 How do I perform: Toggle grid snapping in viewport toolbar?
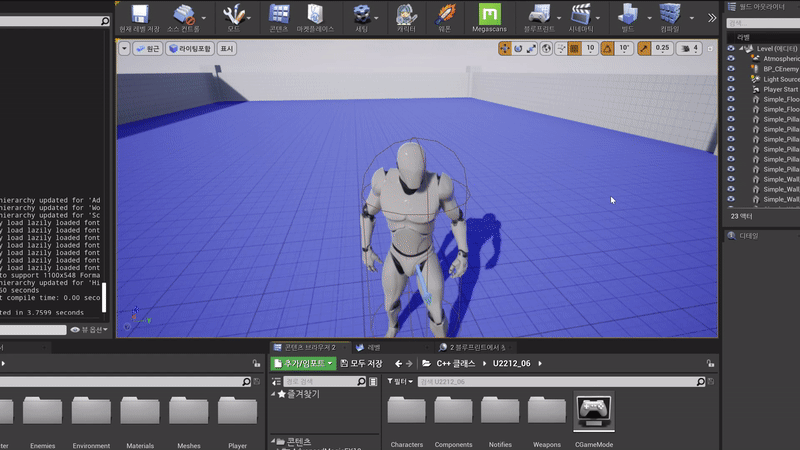(574, 48)
